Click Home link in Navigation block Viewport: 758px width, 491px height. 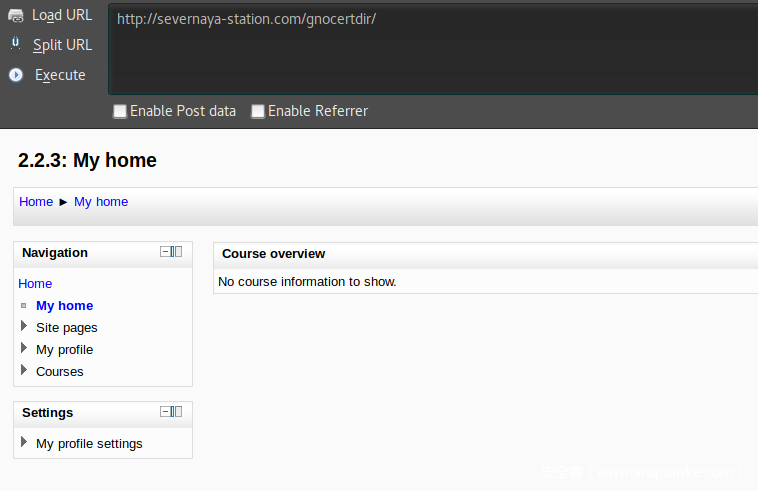(x=35, y=283)
